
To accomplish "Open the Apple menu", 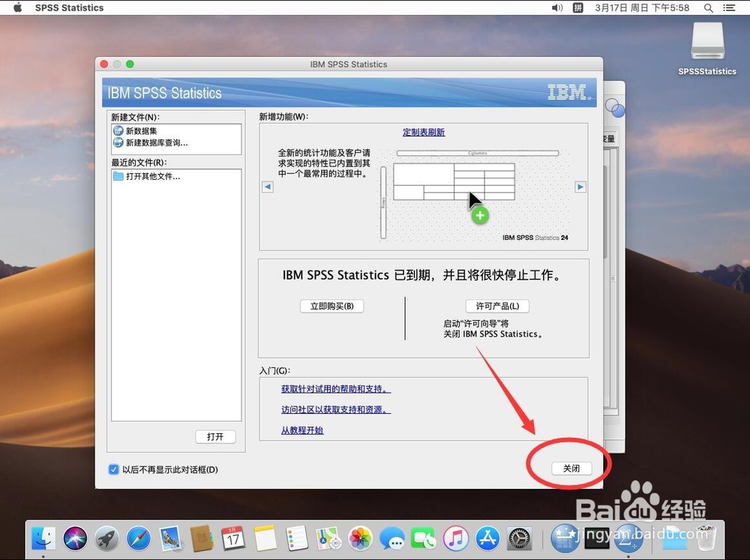I will tap(16, 7).
